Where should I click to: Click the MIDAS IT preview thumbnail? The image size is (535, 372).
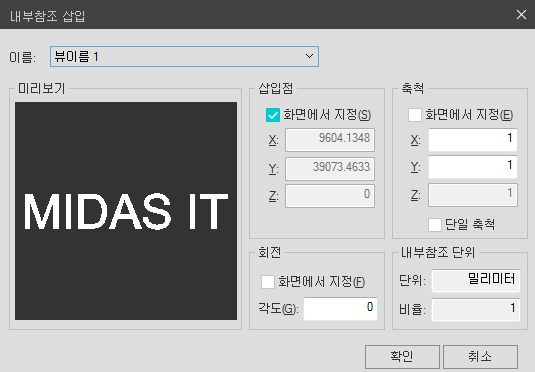pos(126,211)
